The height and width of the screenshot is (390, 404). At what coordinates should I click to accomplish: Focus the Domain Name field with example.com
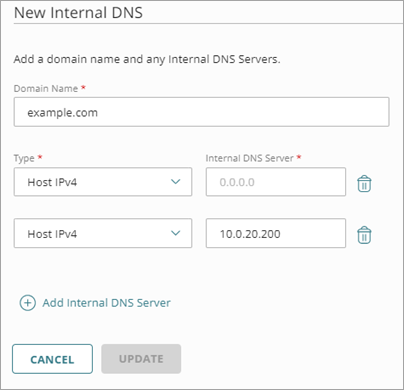point(201,112)
